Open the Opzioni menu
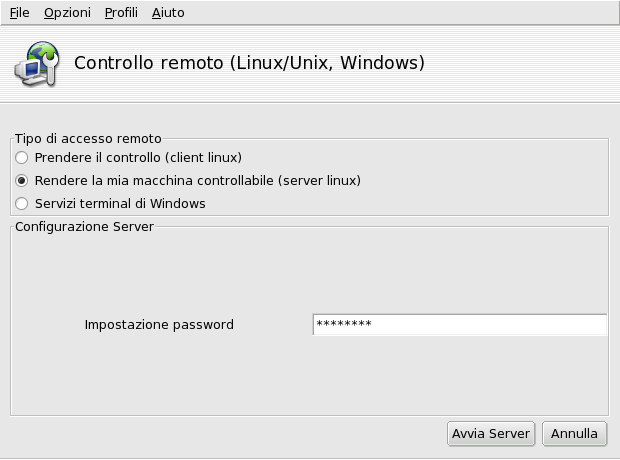 (x=67, y=13)
